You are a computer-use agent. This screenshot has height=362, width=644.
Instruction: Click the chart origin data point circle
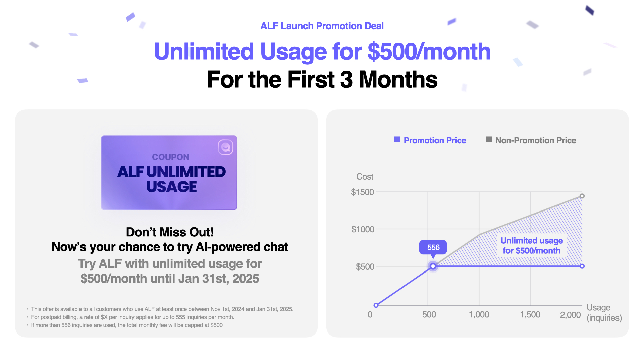pyautogui.click(x=376, y=305)
